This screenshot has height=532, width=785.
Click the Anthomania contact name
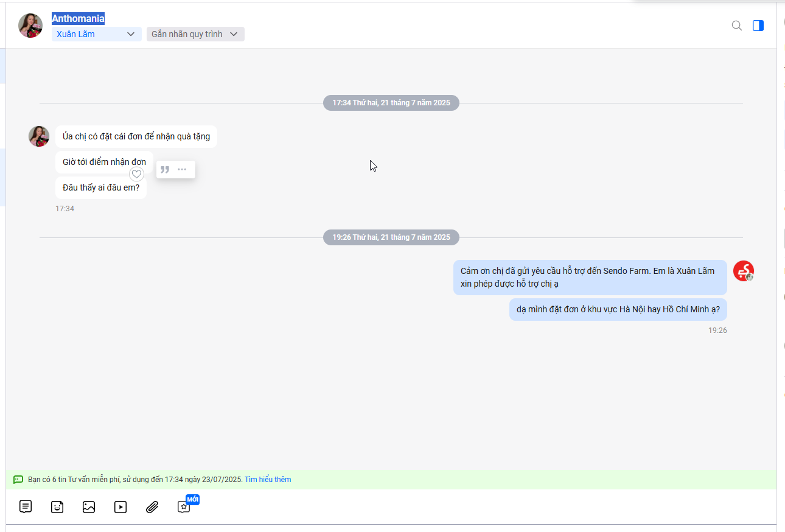coord(78,18)
